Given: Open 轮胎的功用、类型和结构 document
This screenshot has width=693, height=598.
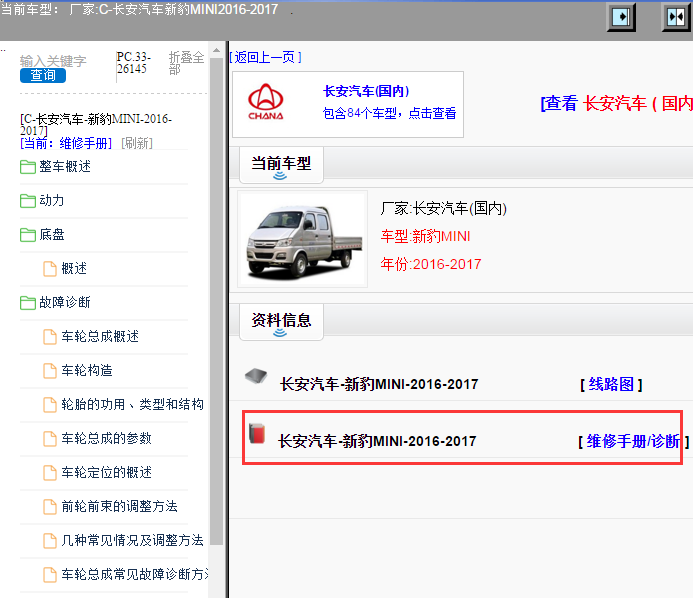Looking at the screenshot, I should [132, 404].
